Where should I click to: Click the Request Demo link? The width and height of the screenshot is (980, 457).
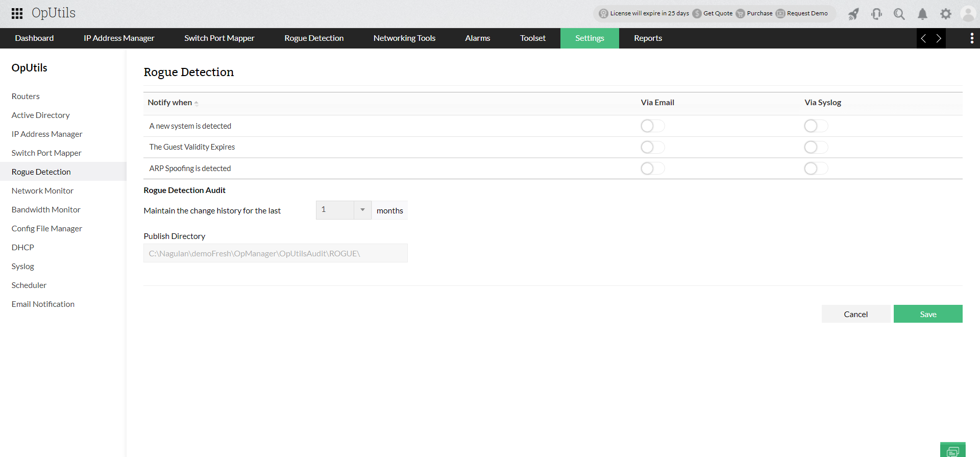coord(807,14)
